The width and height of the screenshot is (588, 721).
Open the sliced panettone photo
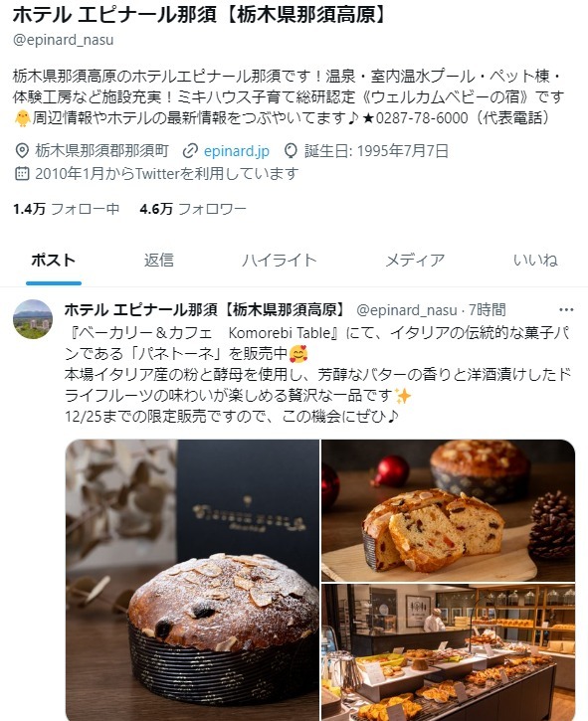(x=448, y=510)
